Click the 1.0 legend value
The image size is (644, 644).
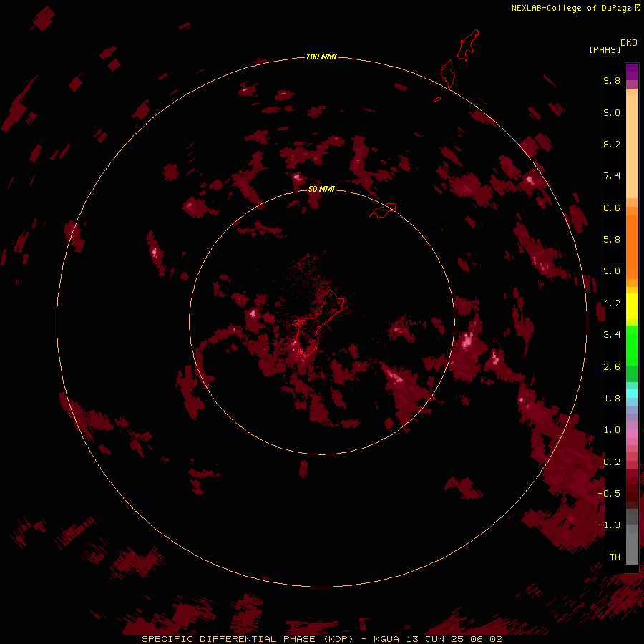coord(612,430)
